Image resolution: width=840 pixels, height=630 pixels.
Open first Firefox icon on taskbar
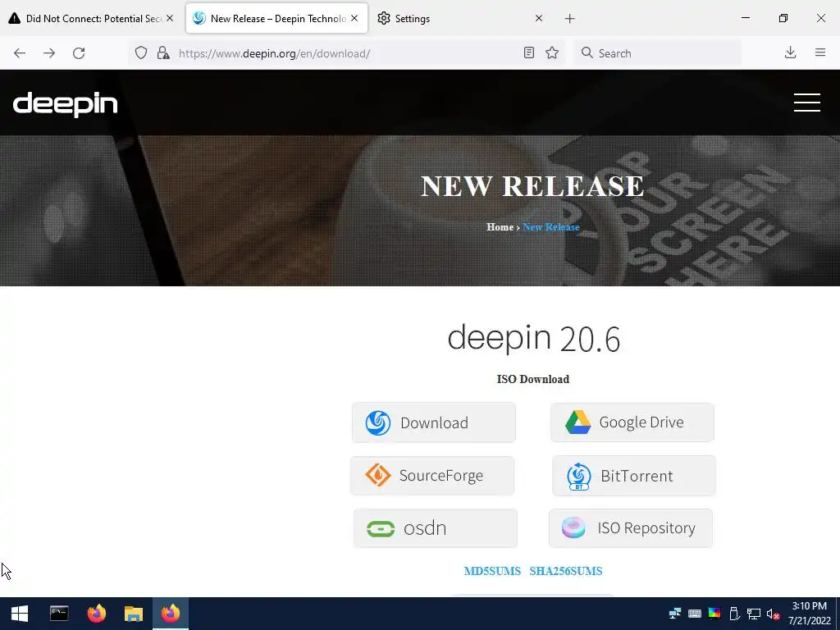pos(97,614)
